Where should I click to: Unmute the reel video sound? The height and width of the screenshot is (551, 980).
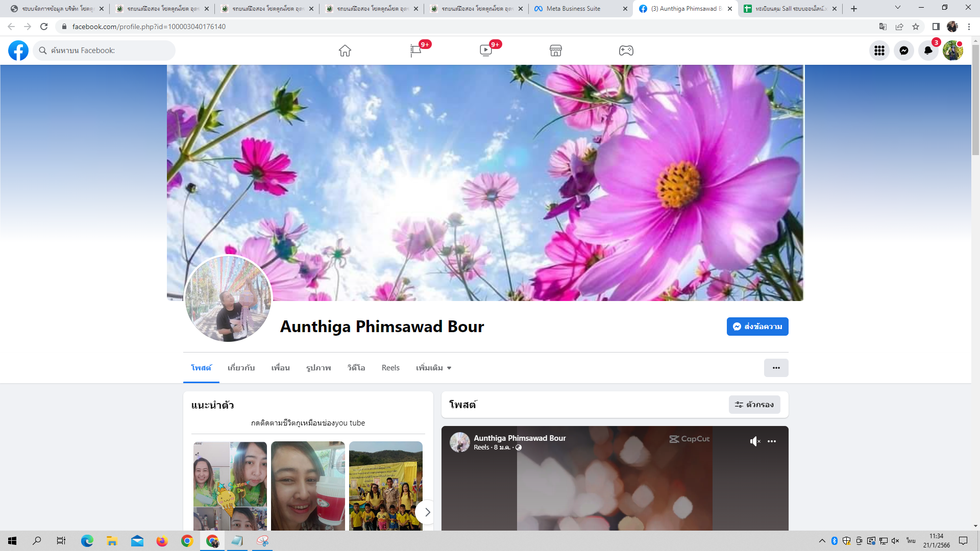[755, 441]
